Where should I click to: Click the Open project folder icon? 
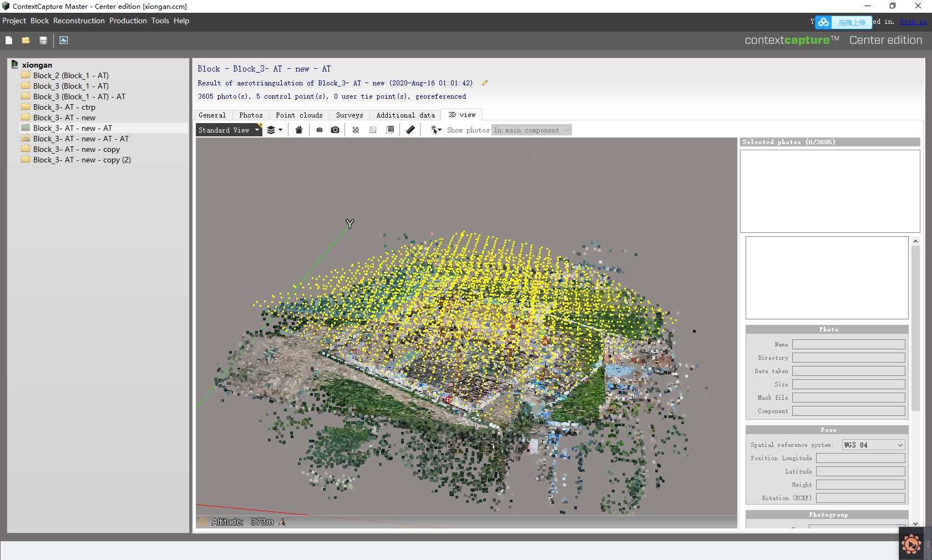(x=26, y=40)
